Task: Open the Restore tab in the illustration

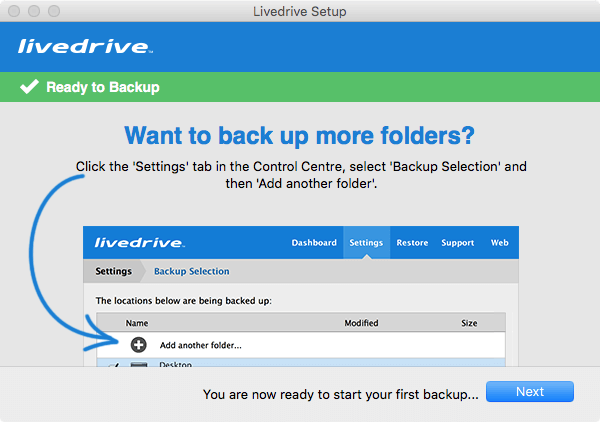Action: (412, 243)
